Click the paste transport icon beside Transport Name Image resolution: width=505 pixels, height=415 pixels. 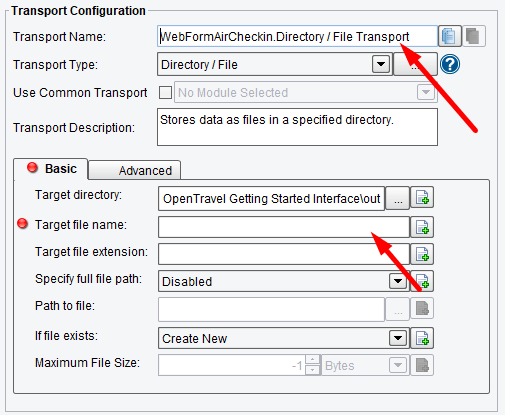point(473,36)
